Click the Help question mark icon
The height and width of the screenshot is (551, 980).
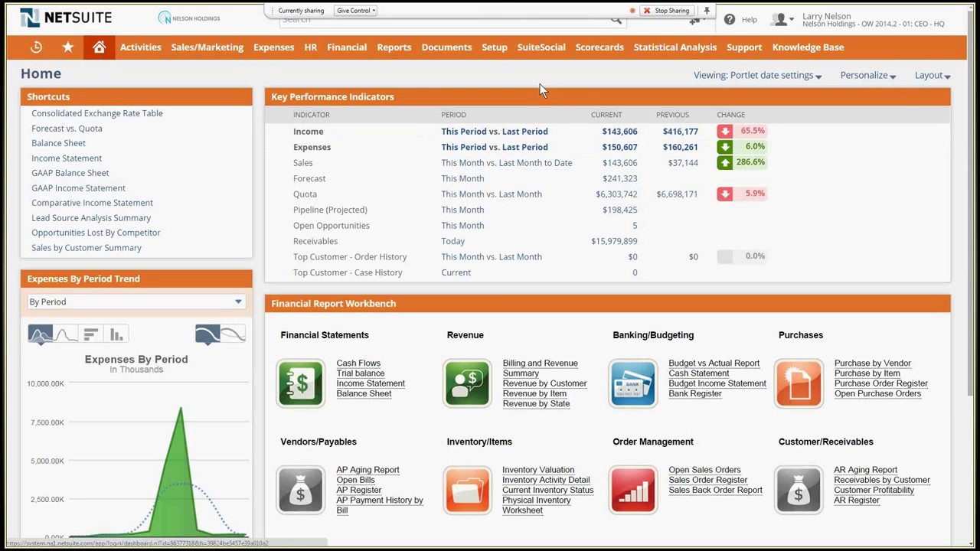coord(730,20)
